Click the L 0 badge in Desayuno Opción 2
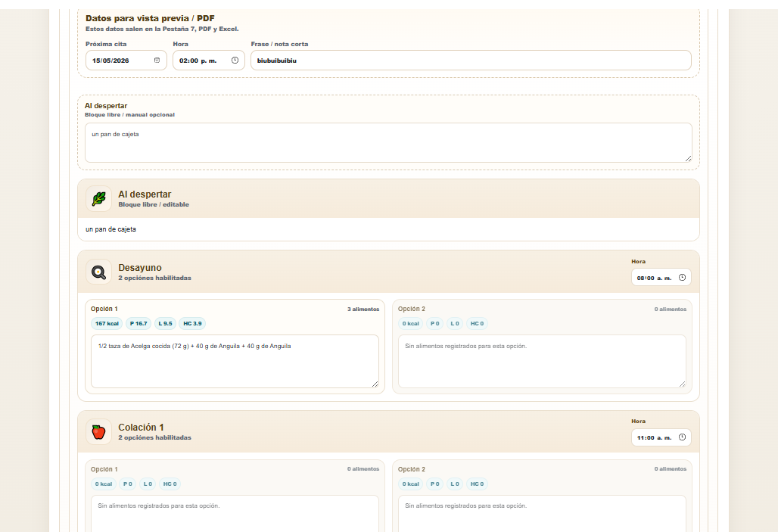 click(455, 324)
